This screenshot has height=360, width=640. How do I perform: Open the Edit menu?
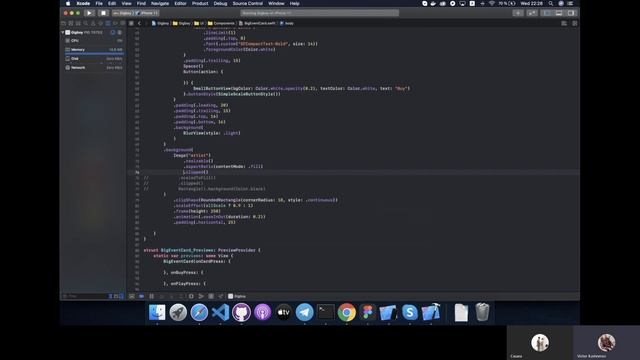[112, 3]
